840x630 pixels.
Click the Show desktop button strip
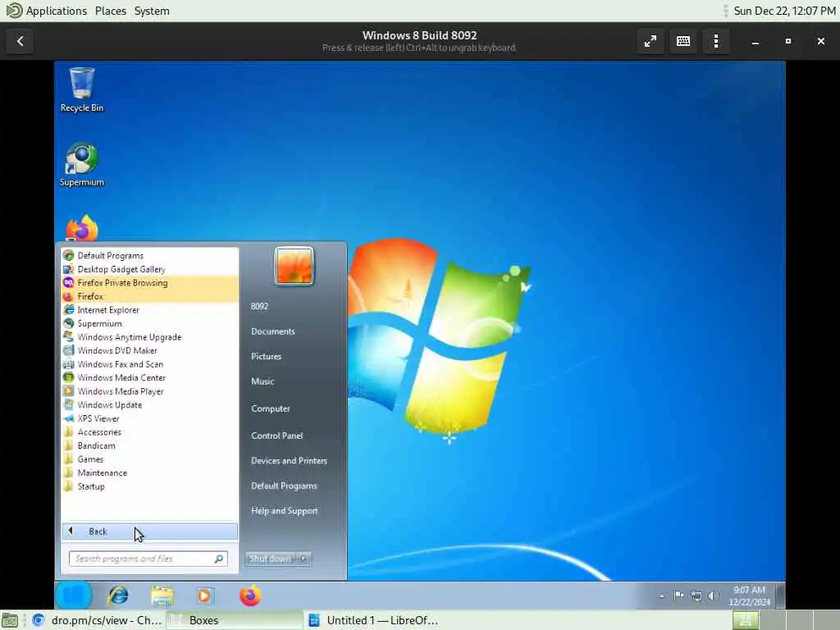781,596
